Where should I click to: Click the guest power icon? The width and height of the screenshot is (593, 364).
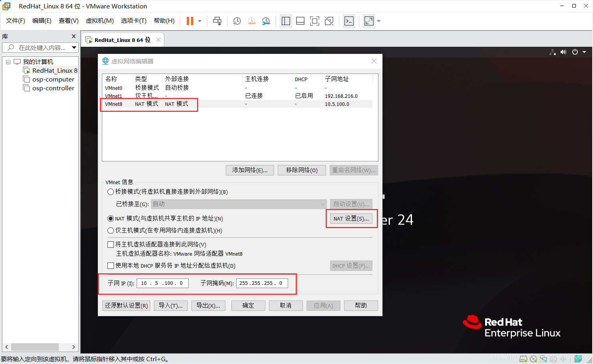575,52
